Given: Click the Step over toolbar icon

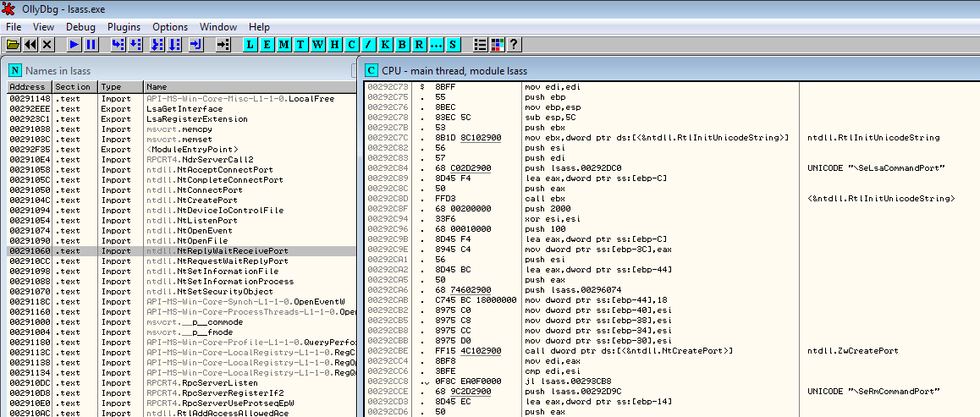Looking at the screenshot, I should coord(135,44).
